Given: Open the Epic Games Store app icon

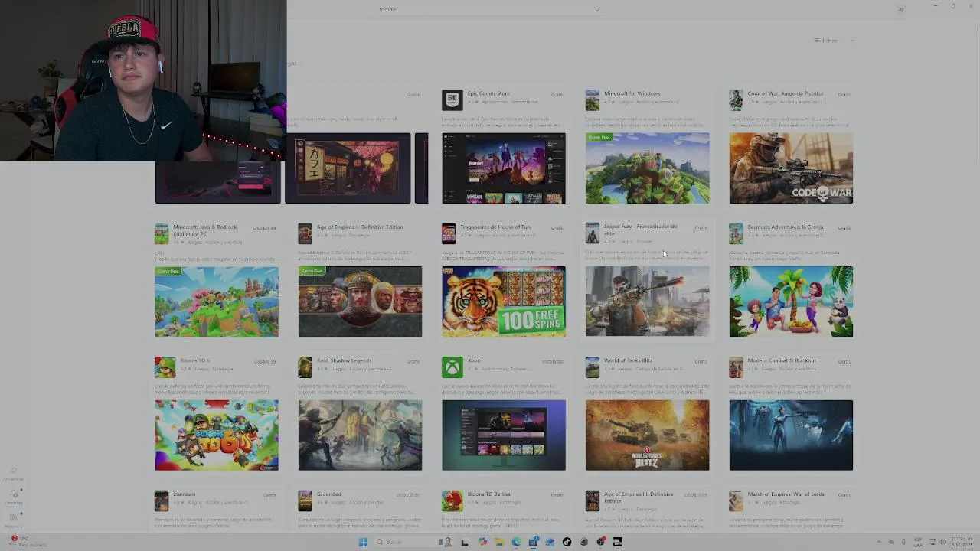Looking at the screenshot, I should (x=452, y=100).
